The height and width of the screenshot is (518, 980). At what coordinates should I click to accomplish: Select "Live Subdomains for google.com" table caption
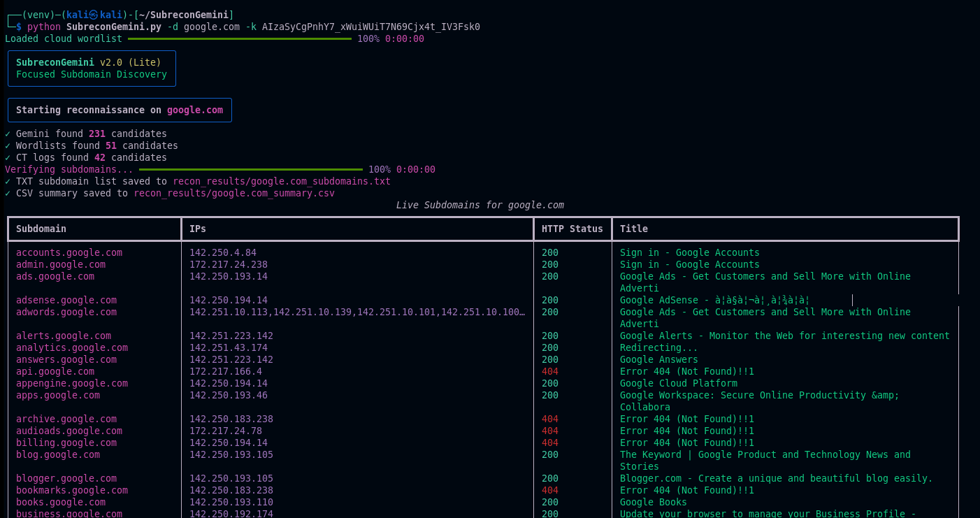pyautogui.click(x=480, y=205)
